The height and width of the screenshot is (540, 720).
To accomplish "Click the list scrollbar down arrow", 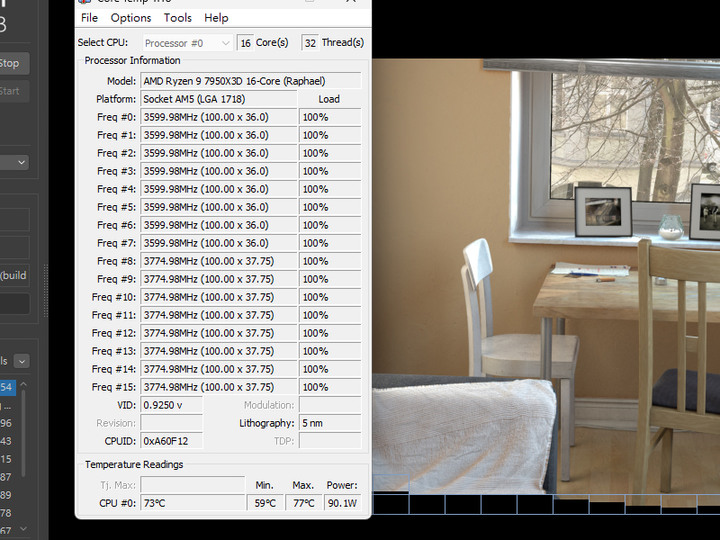I will point(23,529).
